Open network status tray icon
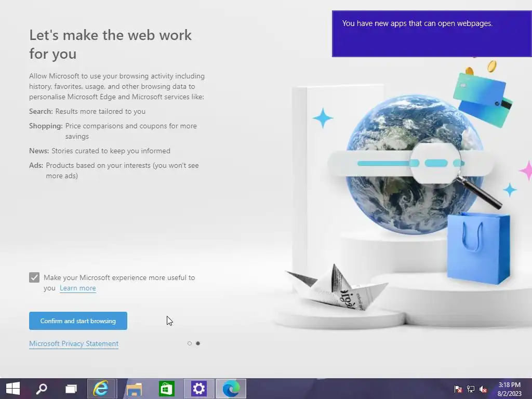 pos(471,389)
